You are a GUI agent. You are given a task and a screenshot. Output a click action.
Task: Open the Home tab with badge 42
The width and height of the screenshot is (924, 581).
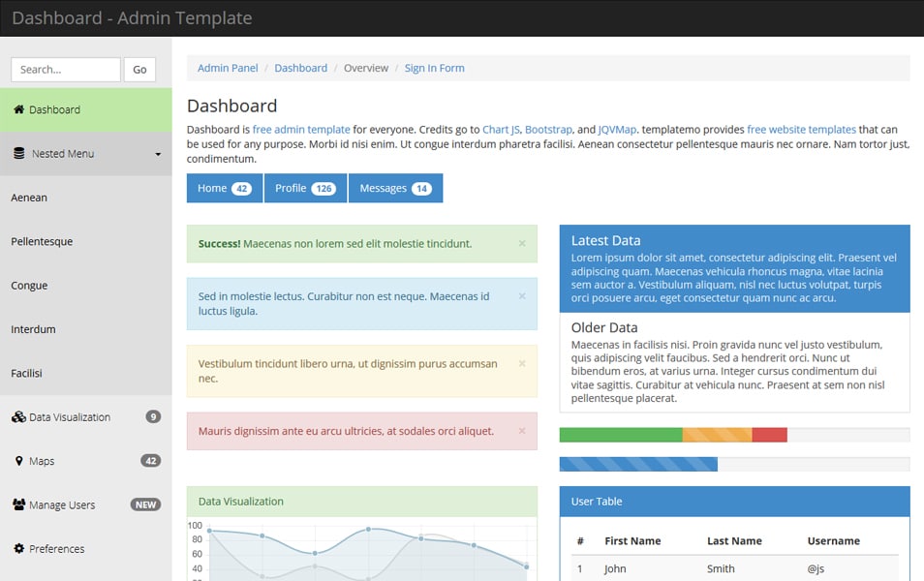pyautogui.click(x=225, y=188)
